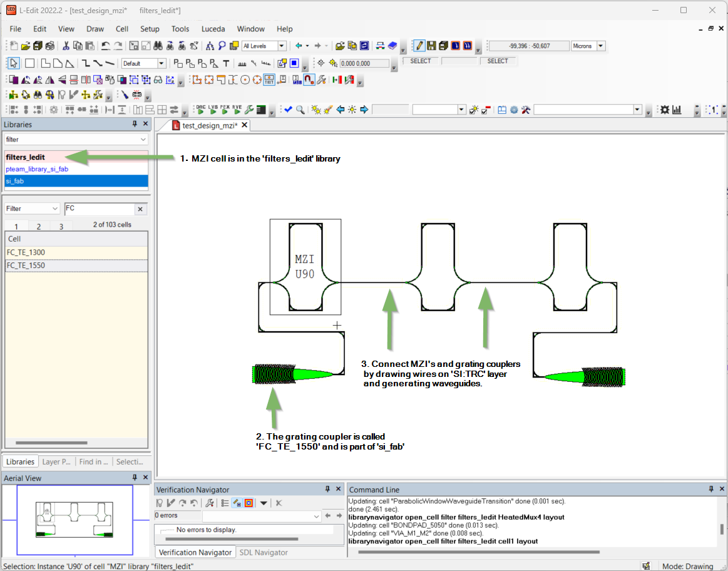The height and width of the screenshot is (571, 728).
Task: Expand the Microns units dropdown
Action: coord(601,46)
